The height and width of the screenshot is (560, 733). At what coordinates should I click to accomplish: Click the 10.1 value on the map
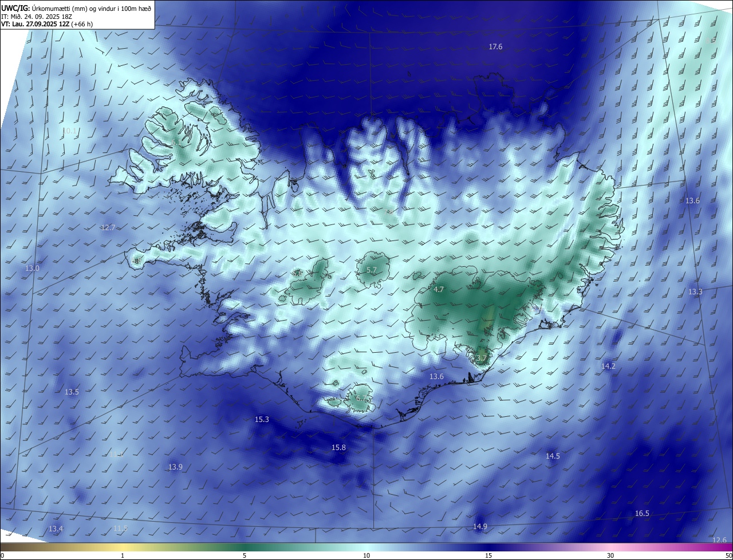(69, 131)
